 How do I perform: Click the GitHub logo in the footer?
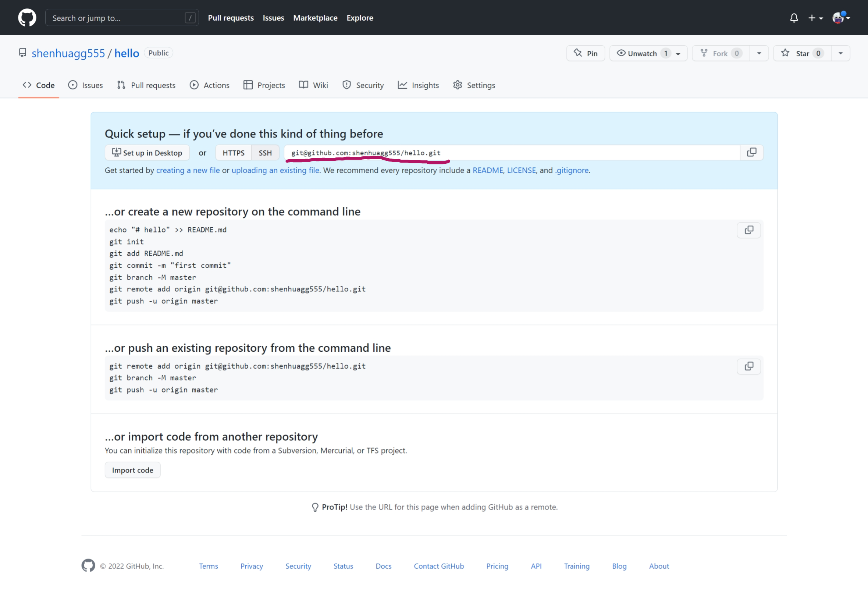pyautogui.click(x=88, y=565)
